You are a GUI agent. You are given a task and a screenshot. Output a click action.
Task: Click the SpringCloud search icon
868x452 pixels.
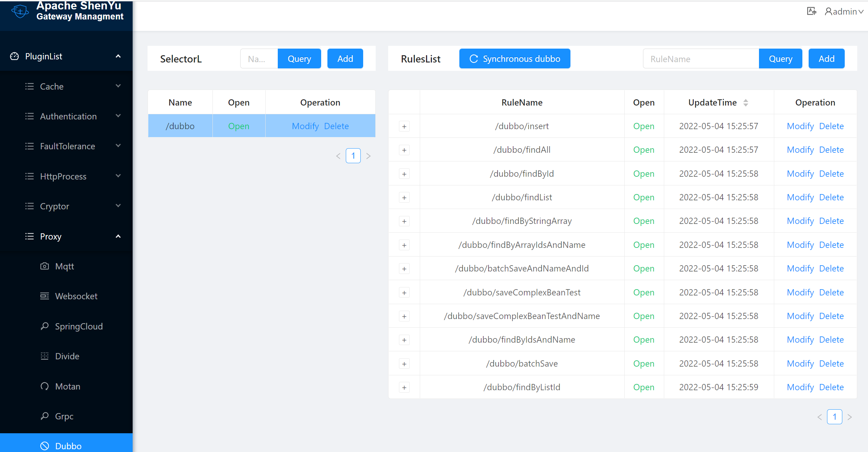pos(44,326)
